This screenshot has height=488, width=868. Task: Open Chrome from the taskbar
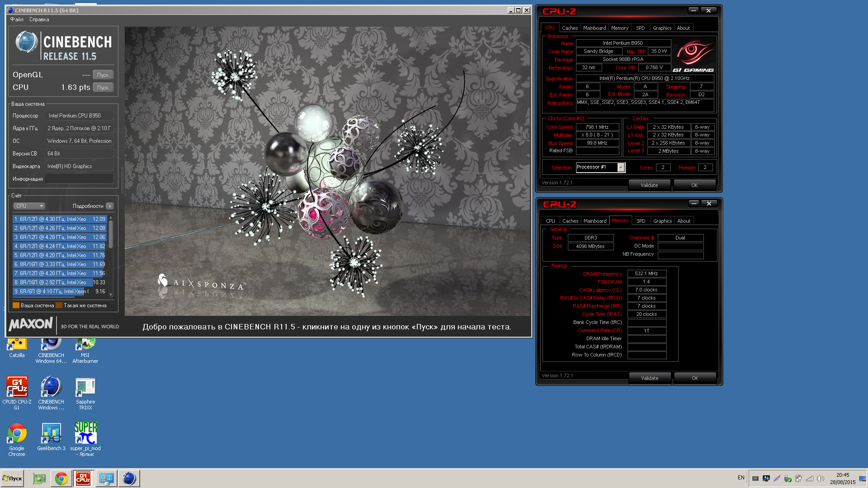click(x=61, y=479)
